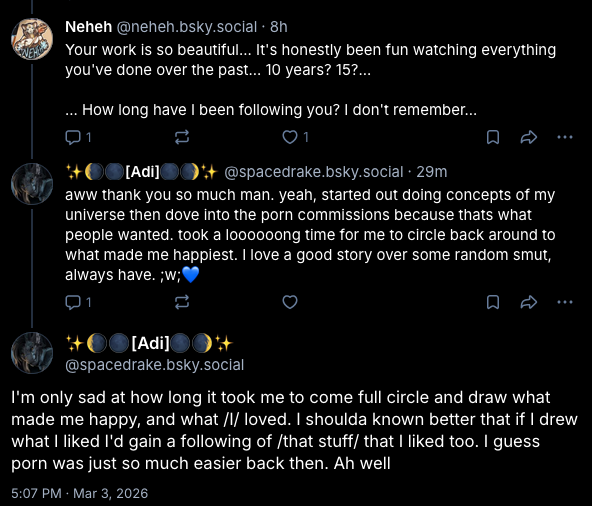Open the @neheh.bsky.social handle link
The image size is (592, 506).
click(187, 27)
